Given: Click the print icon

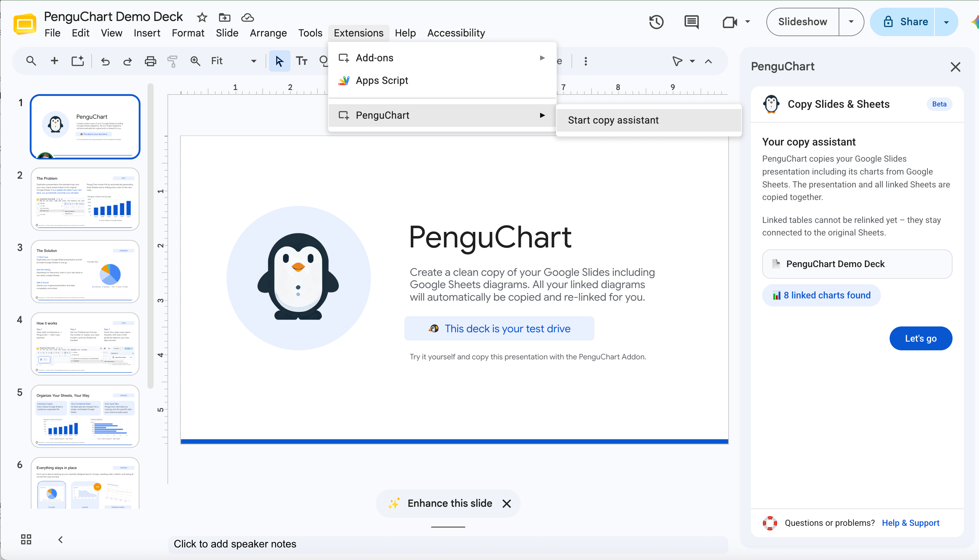Looking at the screenshot, I should click(x=150, y=61).
